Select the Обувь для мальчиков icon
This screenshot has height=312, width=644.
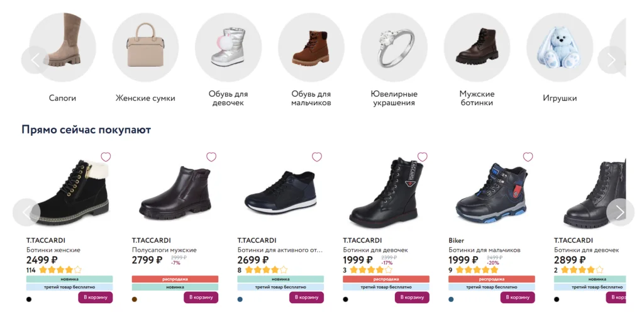click(311, 48)
